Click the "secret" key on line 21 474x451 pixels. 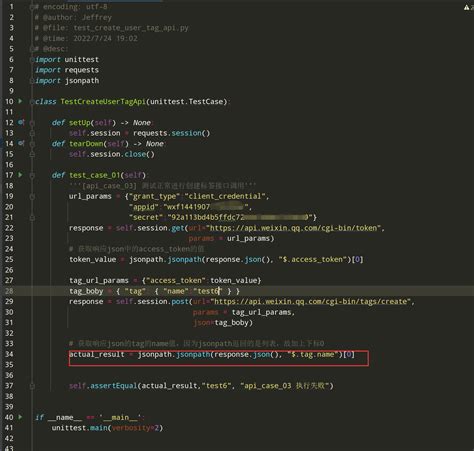(x=146, y=217)
